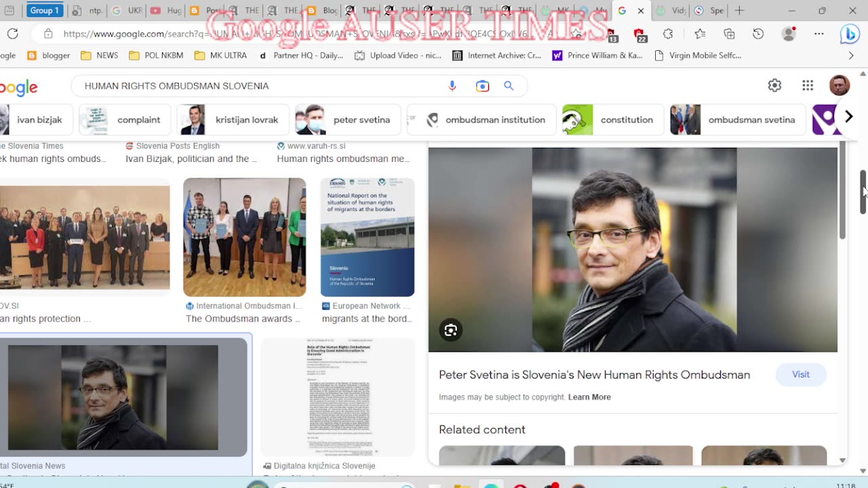Image resolution: width=868 pixels, height=488 pixels.
Task: Select the constitution chip
Action: click(613, 120)
